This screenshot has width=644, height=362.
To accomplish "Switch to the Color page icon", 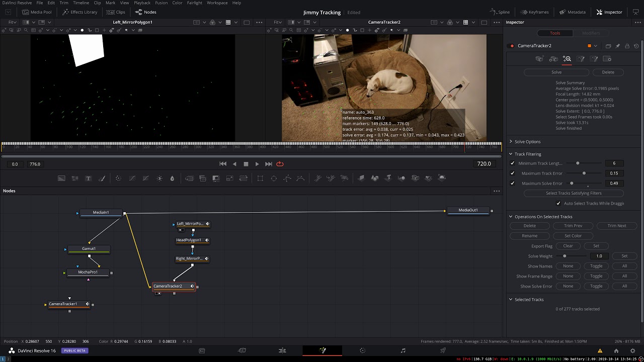I will 362,350.
